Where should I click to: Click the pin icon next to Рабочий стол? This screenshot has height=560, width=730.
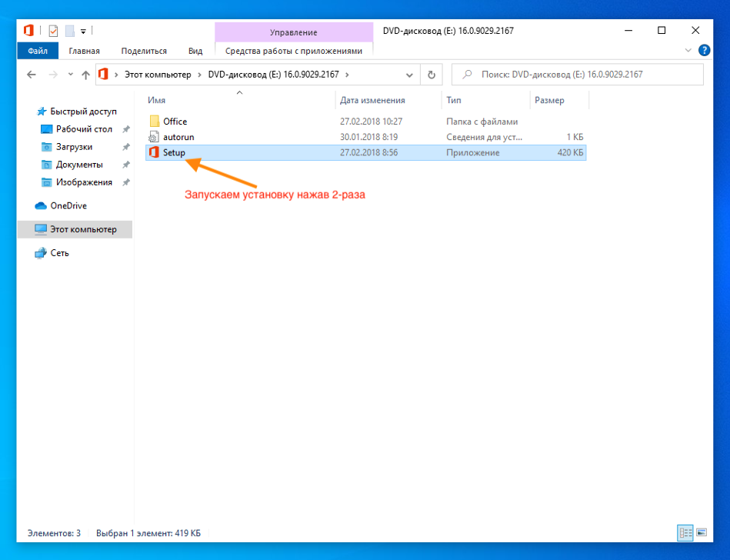tap(125, 129)
